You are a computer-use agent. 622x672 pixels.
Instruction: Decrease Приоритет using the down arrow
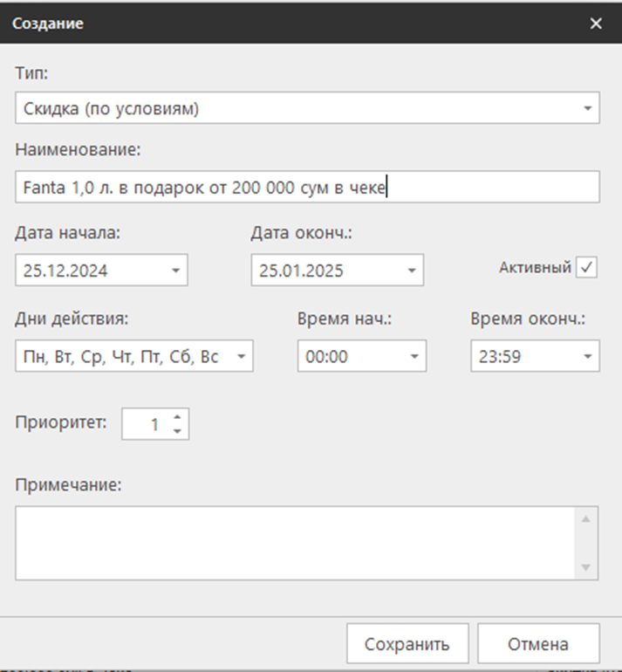(177, 431)
